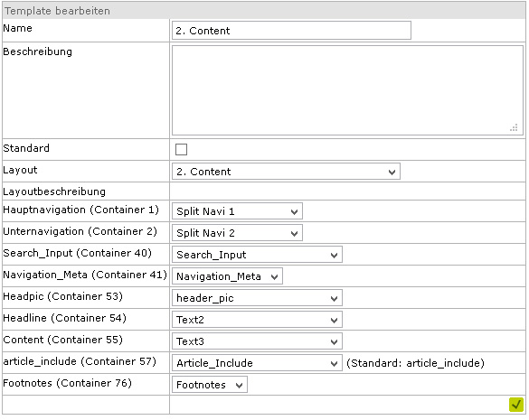The height and width of the screenshot is (420, 529).
Task: Open the Unternavigation Split Navi 2 dropdown
Action: (237, 233)
